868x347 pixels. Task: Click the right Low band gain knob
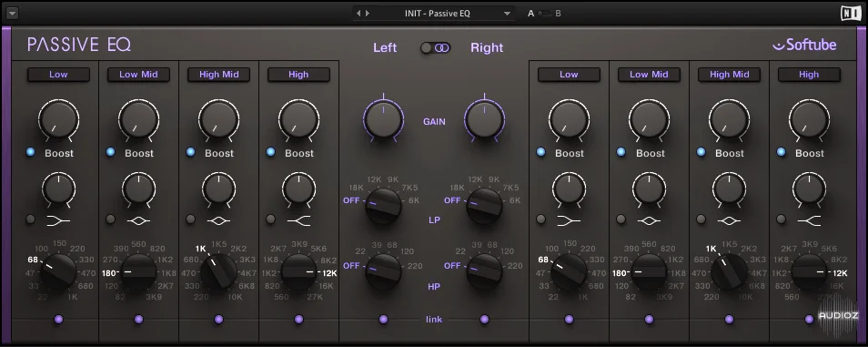click(569, 119)
